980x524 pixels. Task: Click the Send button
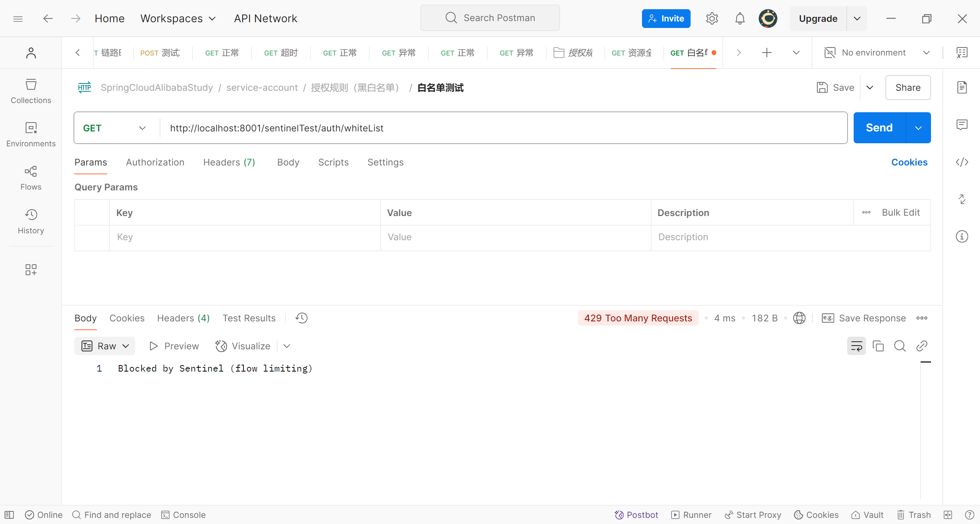[x=879, y=128]
